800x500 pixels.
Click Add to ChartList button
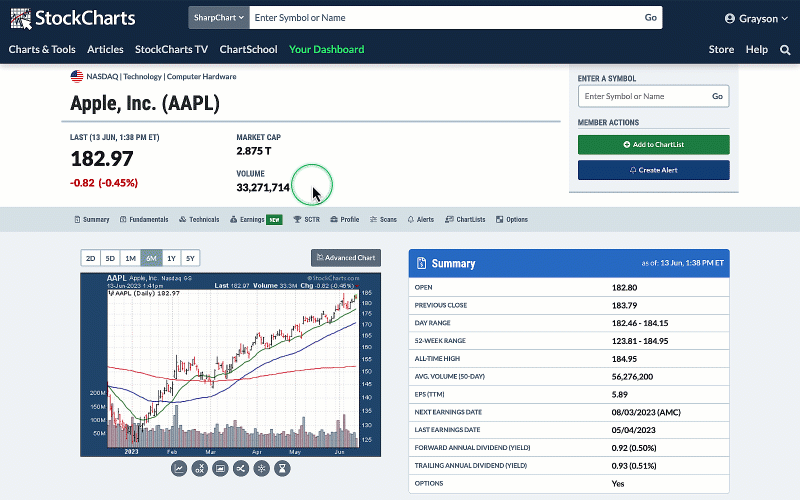coord(654,145)
